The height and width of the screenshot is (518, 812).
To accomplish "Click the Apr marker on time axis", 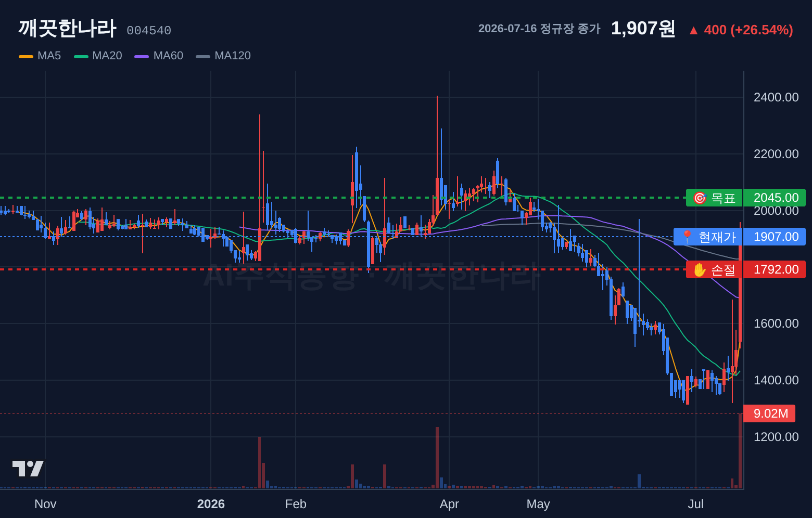I will click(x=449, y=504).
